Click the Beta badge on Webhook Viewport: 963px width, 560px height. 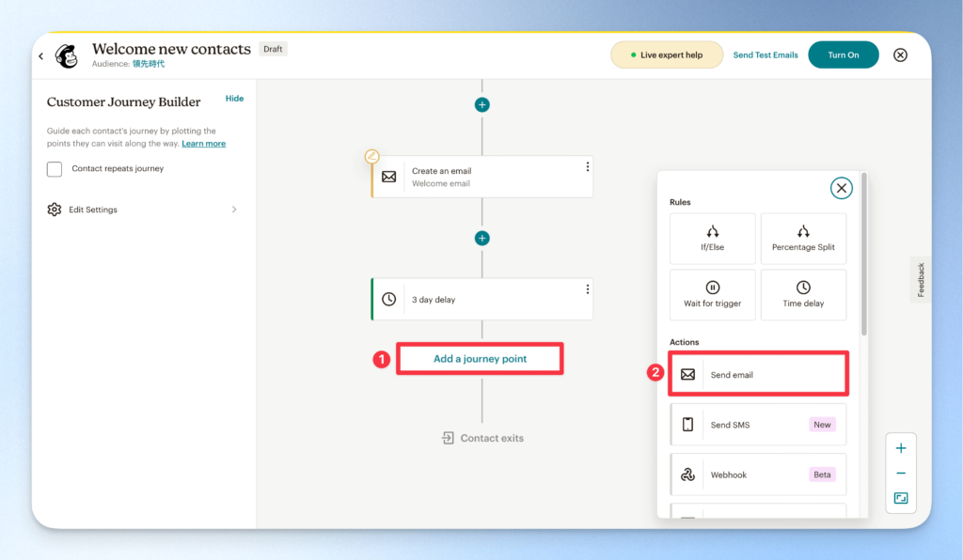click(x=822, y=474)
